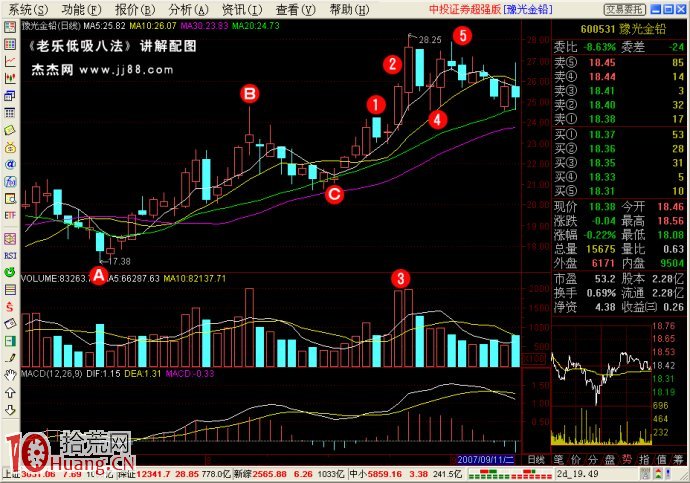The image size is (690, 483).
Task: Switch to the 势 tab
Action: pos(627,460)
